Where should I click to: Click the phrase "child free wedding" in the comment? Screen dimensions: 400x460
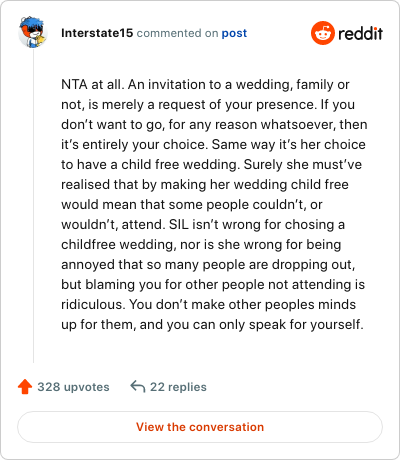click(176, 165)
